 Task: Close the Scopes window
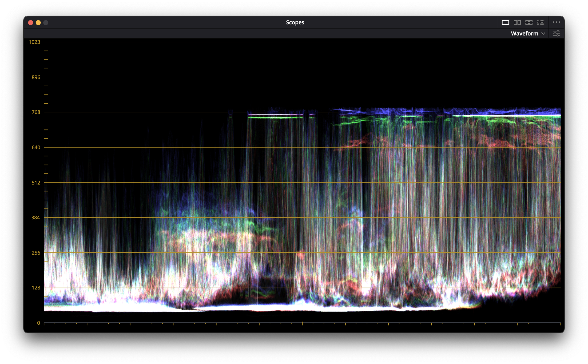(x=31, y=23)
